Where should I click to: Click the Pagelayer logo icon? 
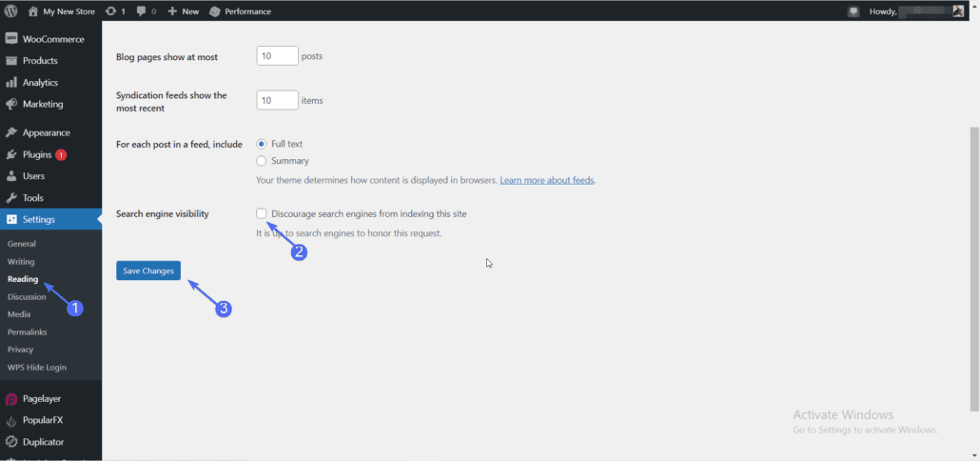point(11,398)
